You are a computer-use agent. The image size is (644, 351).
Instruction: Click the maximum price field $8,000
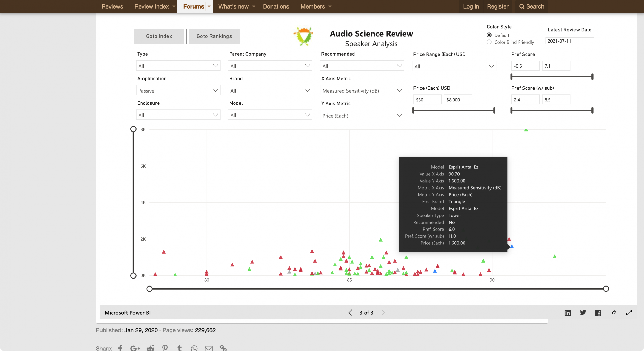pos(458,100)
